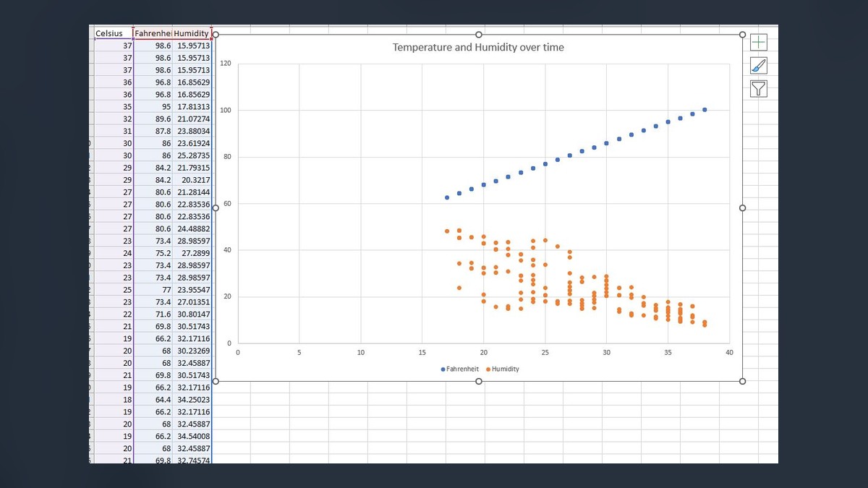
Task: Select the Humidity legend entry in the chart
Action: click(x=503, y=369)
